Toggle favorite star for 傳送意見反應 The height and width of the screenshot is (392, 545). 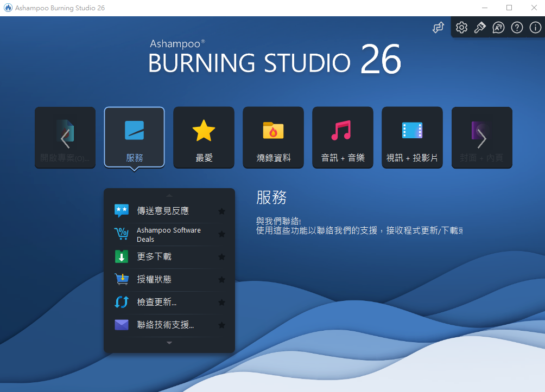click(222, 211)
